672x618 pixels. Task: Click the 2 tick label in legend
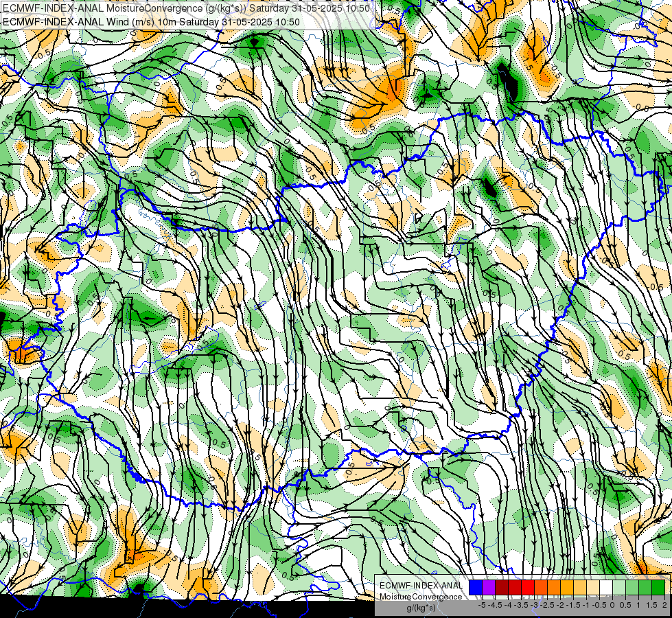click(x=664, y=605)
